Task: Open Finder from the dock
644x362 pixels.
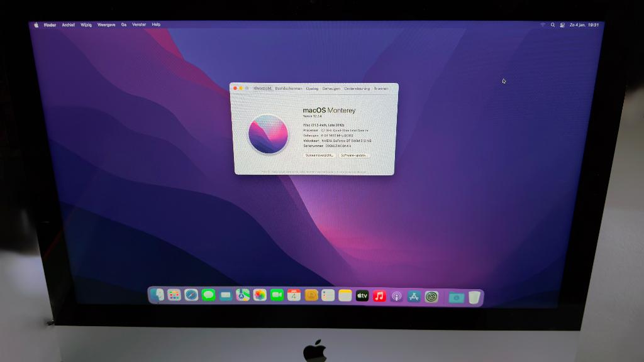Action: (157, 295)
